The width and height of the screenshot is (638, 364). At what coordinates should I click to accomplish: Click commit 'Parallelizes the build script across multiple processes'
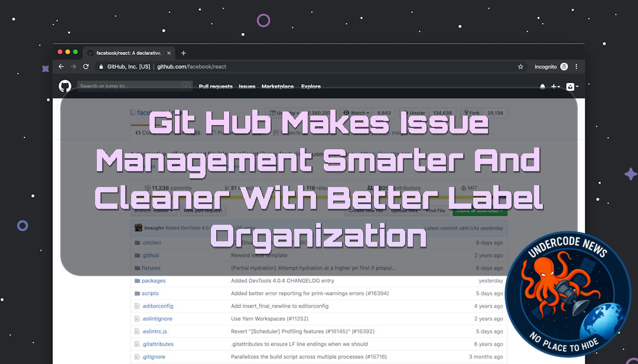pyautogui.click(x=308, y=357)
